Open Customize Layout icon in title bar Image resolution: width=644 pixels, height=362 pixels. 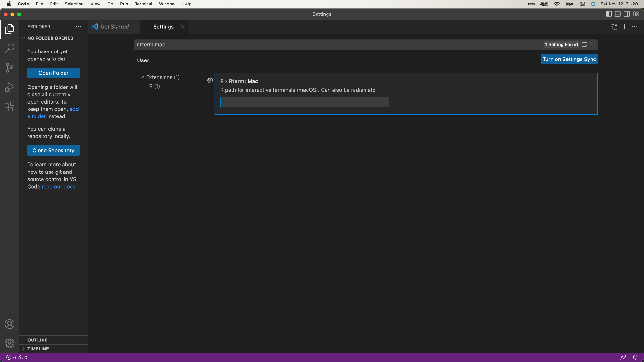(x=636, y=14)
